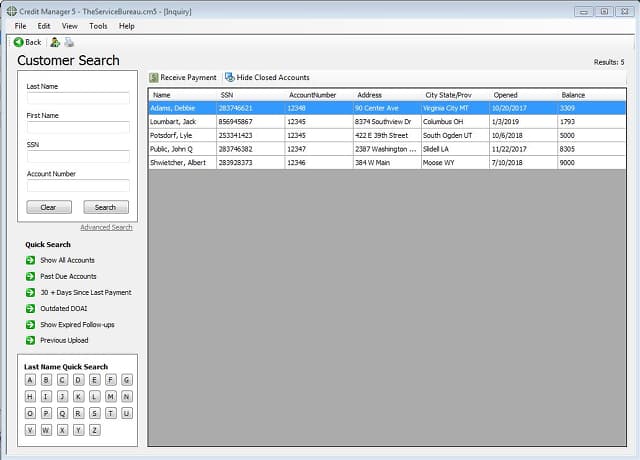Click the Clear button
The height and width of the screenshot is (460, 640).
pyautogui.click(x=49, y=207)
